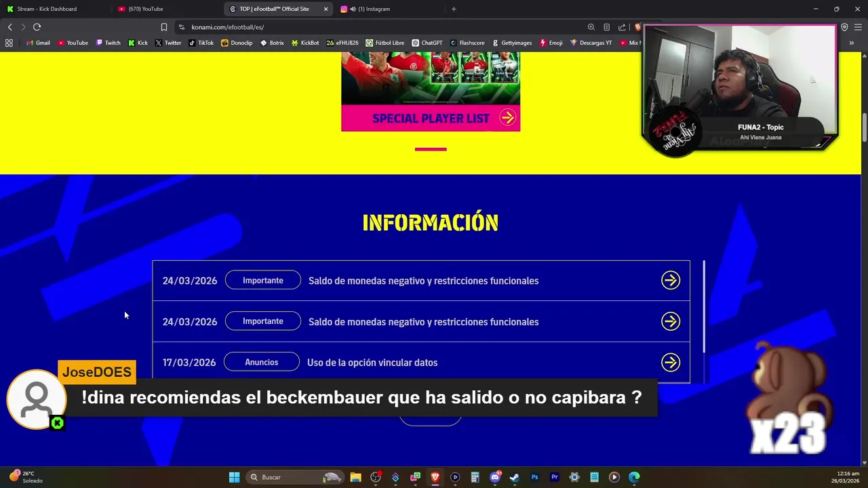Open the VPN shield icon in toolbar
The height and width of the screenshot is (488, 868).
coord(844,27)
